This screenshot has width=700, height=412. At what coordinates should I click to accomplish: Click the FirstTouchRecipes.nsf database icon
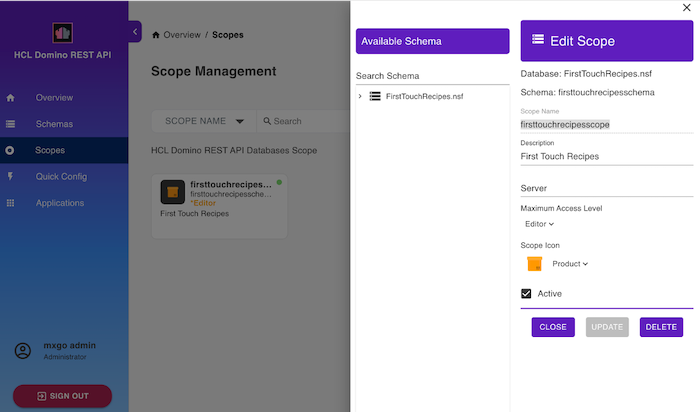pyautogui.click(x=375, y=96)
